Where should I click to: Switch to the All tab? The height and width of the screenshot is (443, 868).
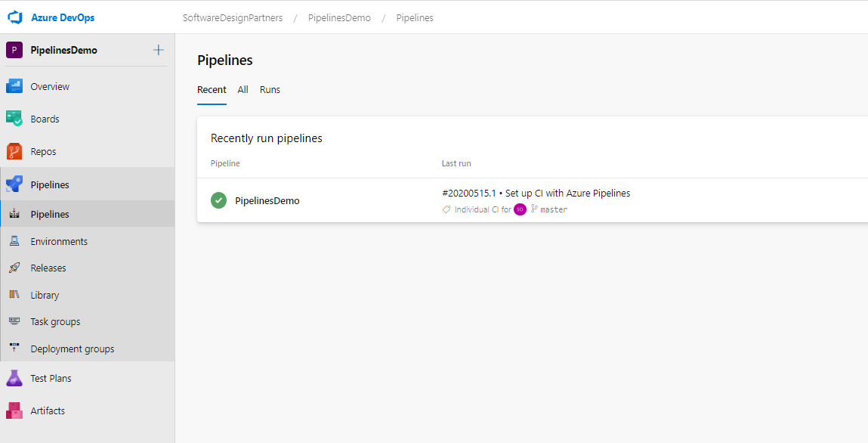242,89
